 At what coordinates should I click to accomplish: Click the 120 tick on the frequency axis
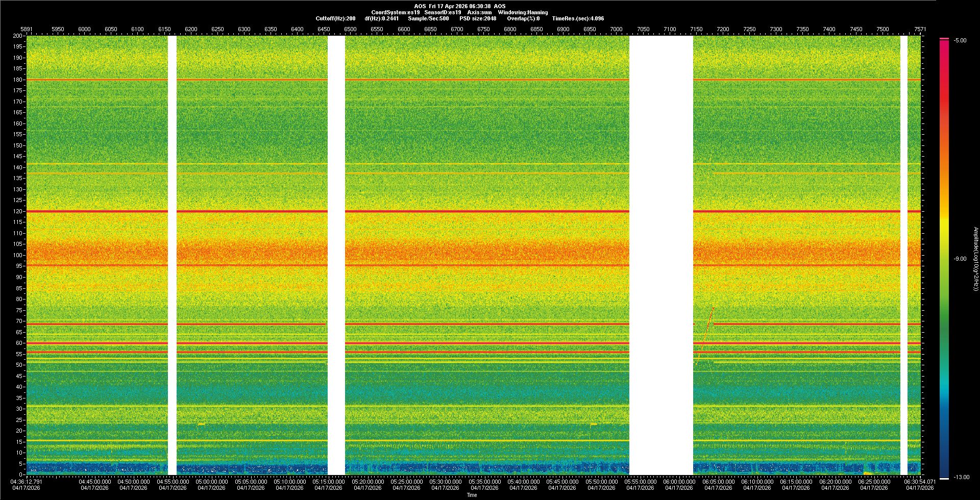pyautogui.click(x=18, y=211)
